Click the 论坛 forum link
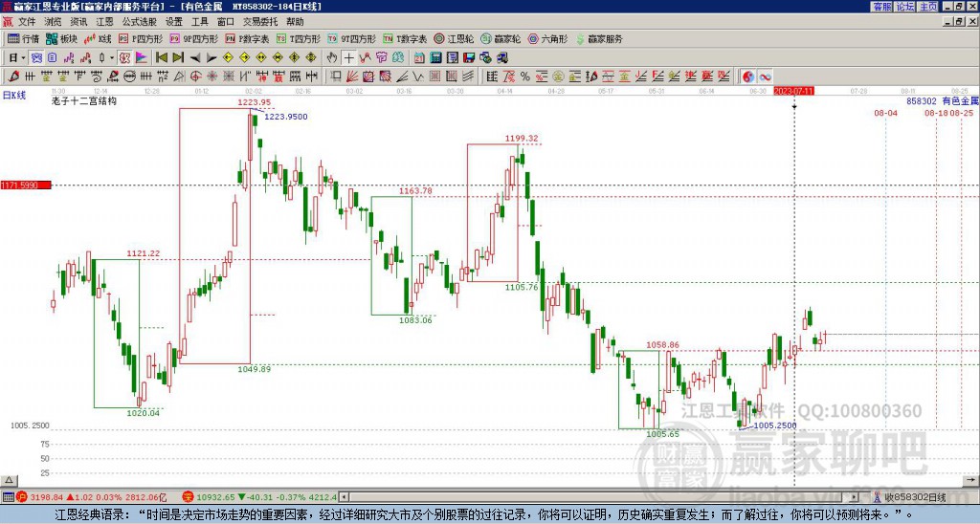 pyautogui.click(x=905, y=7)
